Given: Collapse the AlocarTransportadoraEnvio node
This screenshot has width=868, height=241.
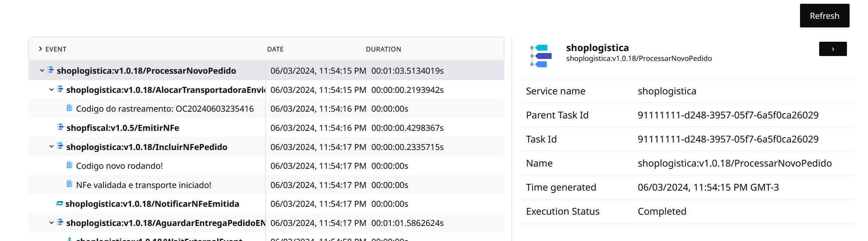Looking at the screenshot, I should [x=51, y=90].
